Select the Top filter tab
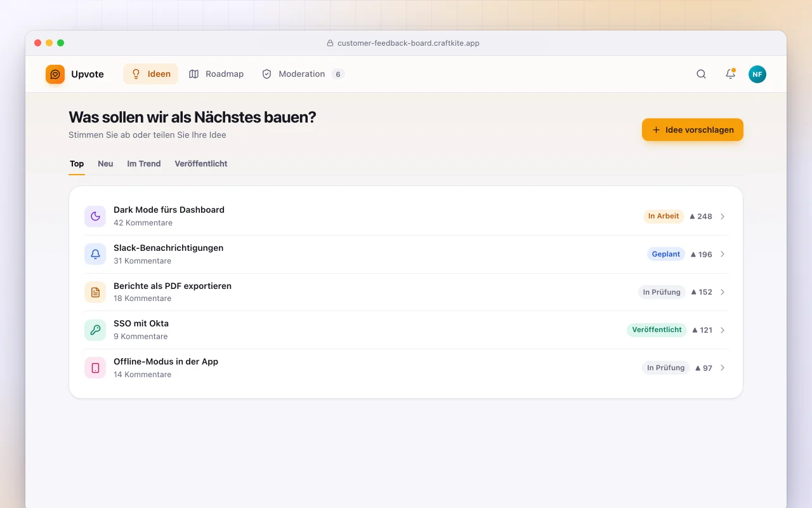The height and width of the screenshot is (508, 812). (x=77, y=164)
